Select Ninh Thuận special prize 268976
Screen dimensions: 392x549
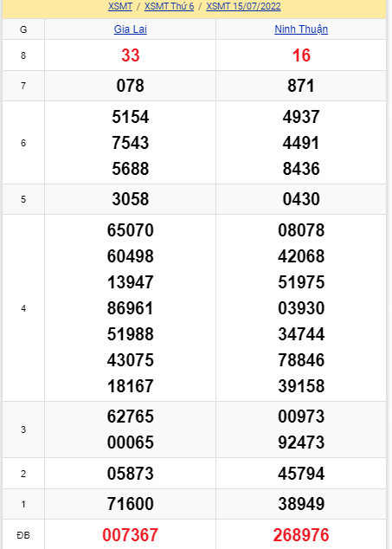[301, 535]
